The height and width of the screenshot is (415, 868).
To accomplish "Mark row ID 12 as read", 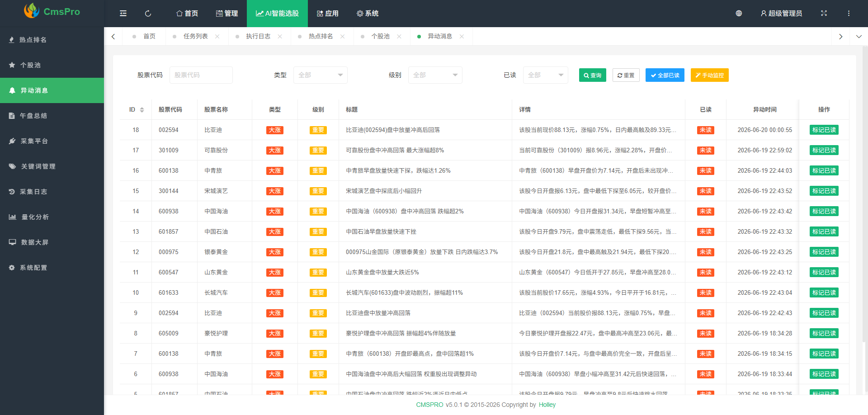I will pos(824,252).
